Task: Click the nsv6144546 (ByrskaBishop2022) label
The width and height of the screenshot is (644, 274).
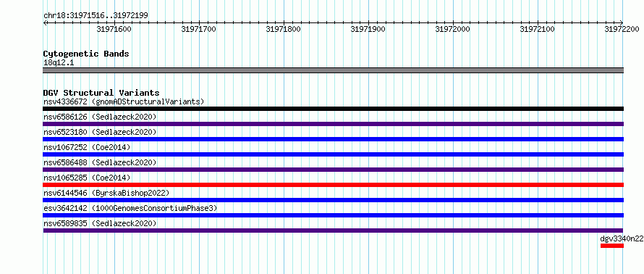Action: [x=106, y=193]
